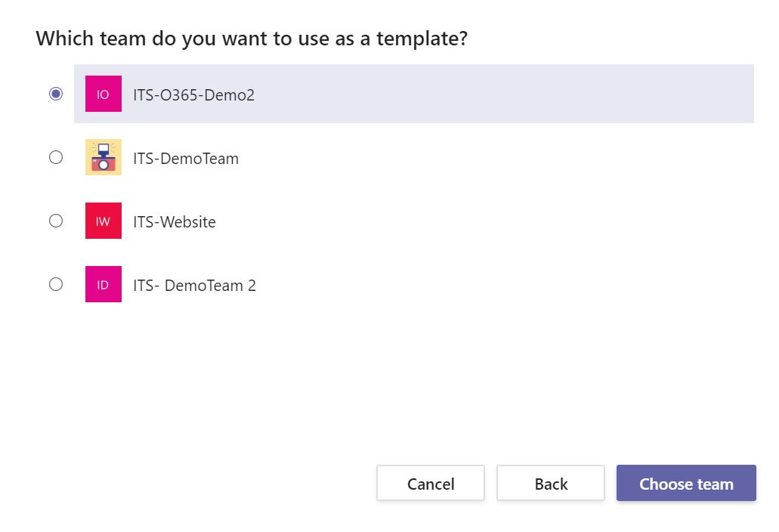Click the ITS- DemoTeam 2 name text
Screen dimensions: 779x532
(x=194, y=286)
